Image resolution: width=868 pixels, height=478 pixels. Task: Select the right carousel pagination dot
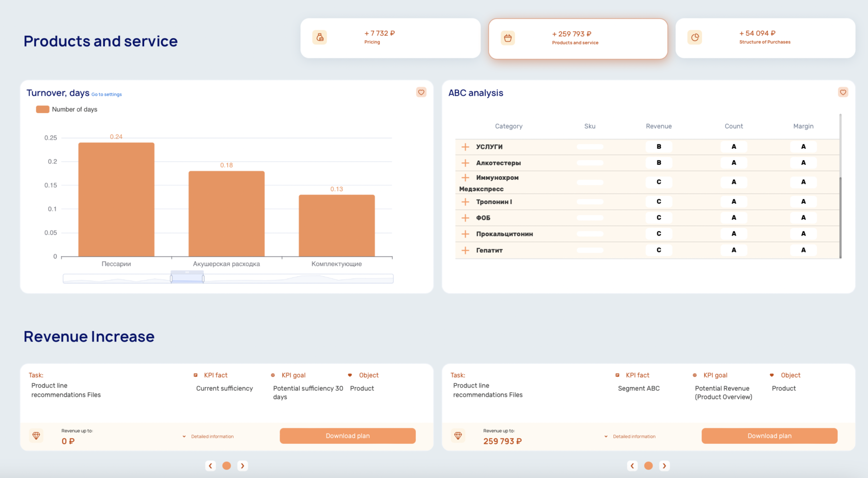click(648, 466)
